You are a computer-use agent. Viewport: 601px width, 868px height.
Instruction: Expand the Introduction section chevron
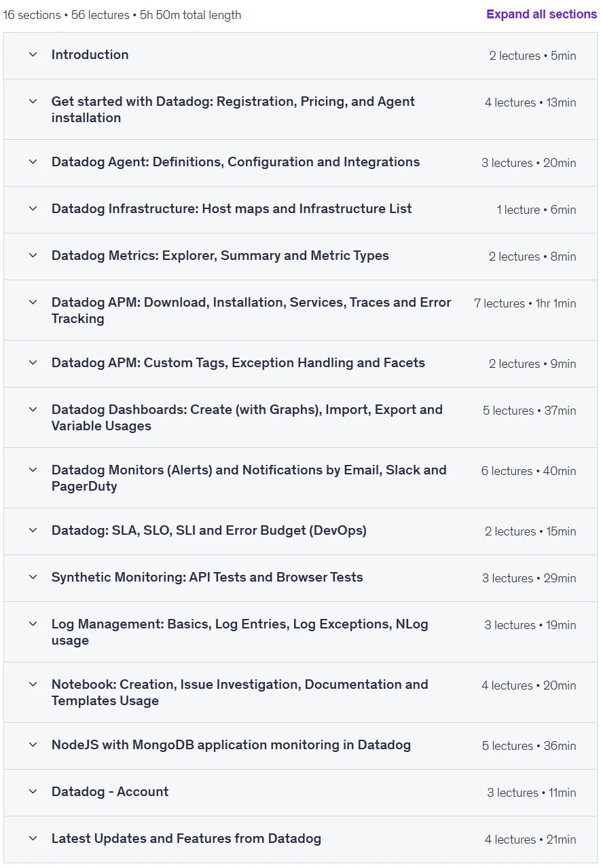tap(33, 54)
